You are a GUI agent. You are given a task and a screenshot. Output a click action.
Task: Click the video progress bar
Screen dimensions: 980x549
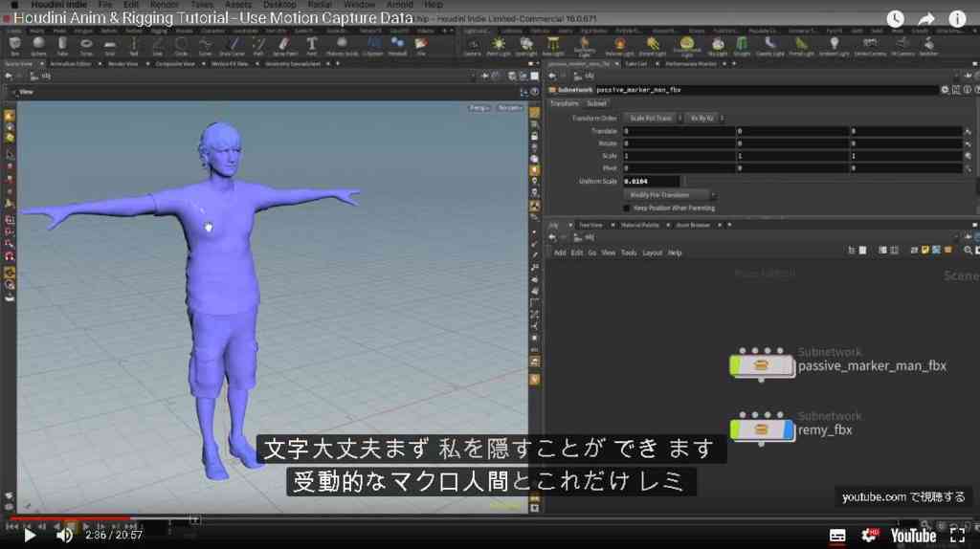490,518
